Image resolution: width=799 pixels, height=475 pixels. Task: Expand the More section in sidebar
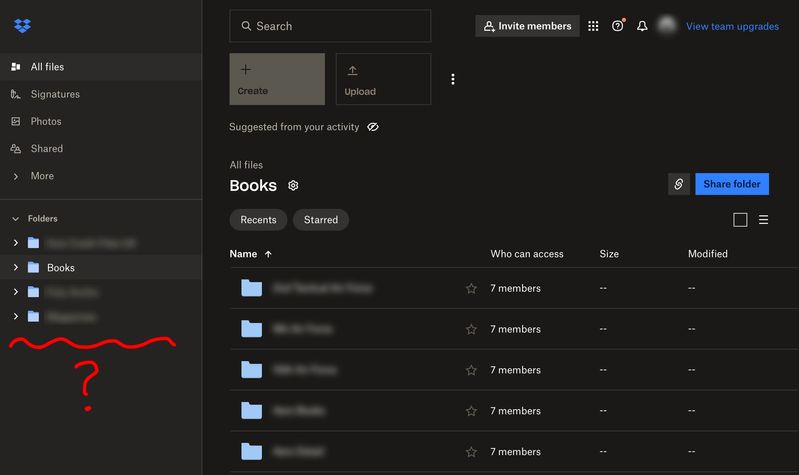pos(15,176)
